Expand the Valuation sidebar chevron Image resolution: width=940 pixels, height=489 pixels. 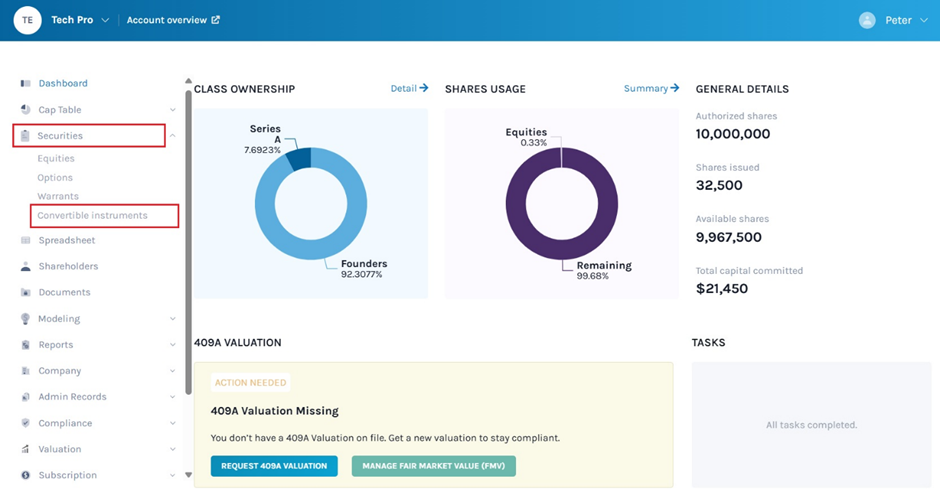pos(172,450)
